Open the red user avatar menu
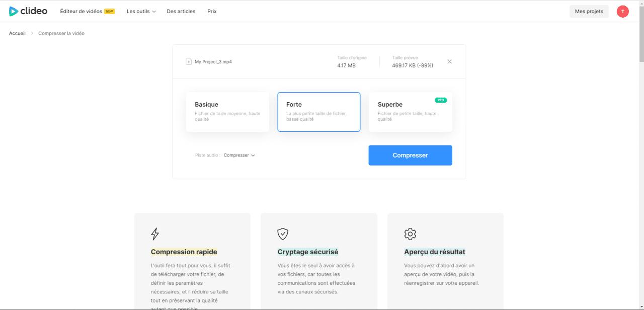Image resolution: width=644 pixels, height=310 pixels. (x=622, y=11)
